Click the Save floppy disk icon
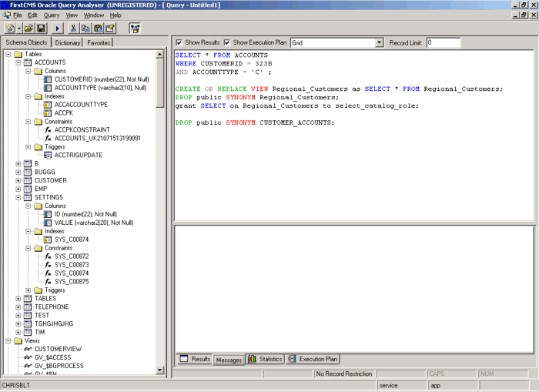Image resolution: width=539 pixels, height=392 pixels. (42, 28)
